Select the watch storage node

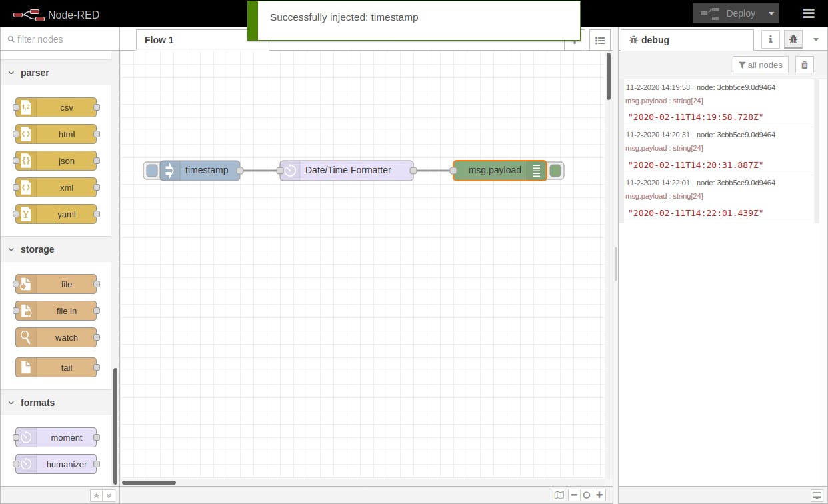(56, 337)
